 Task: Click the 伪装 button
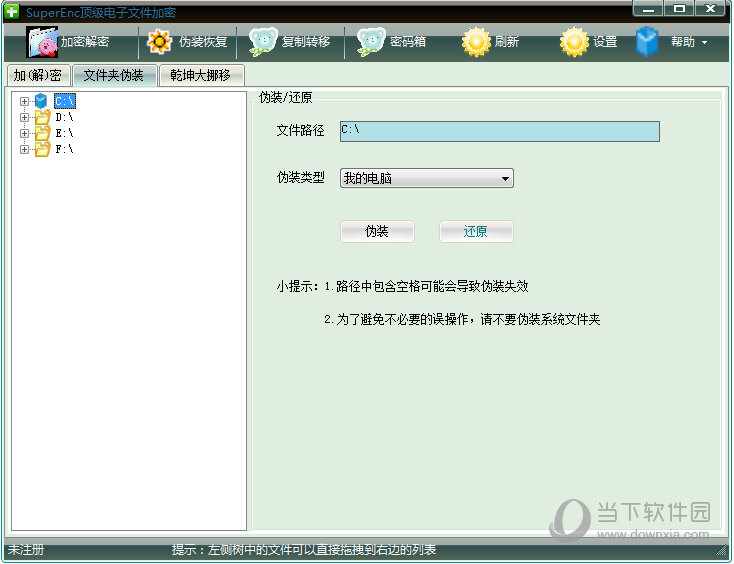377,231
